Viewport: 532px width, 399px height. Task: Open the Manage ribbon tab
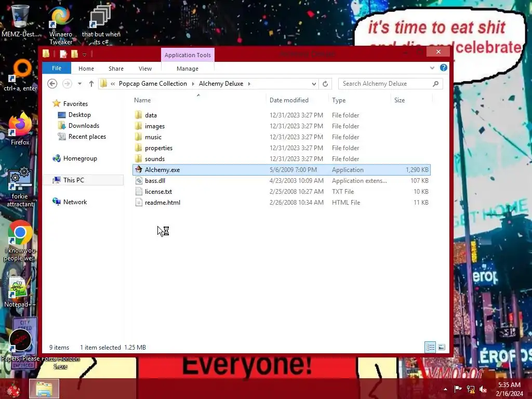click(187, 69)
